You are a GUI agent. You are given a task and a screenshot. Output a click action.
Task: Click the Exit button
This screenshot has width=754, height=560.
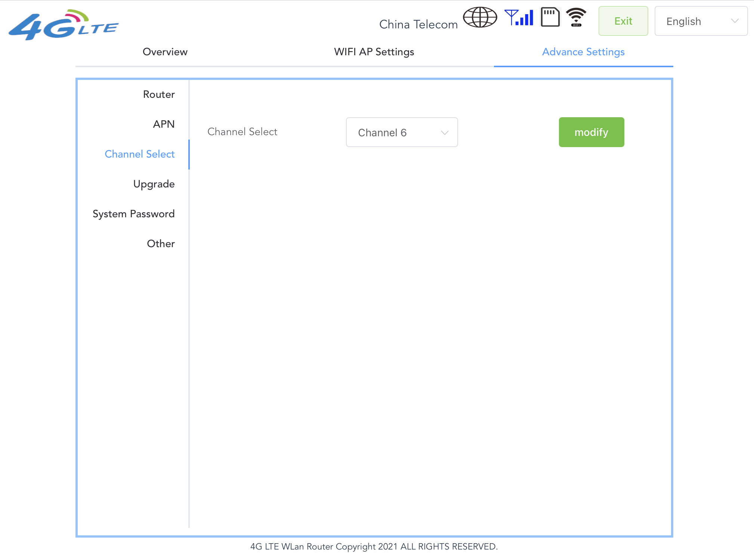[623, 21]
